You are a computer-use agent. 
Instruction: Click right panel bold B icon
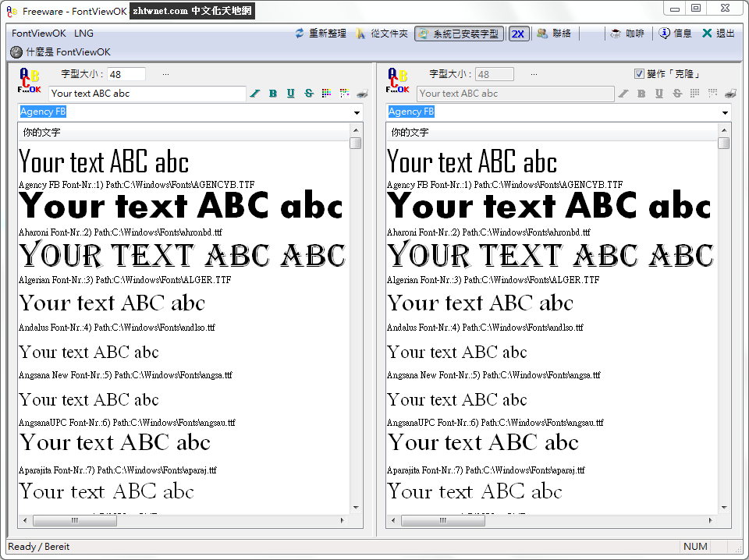coord(641,94)
